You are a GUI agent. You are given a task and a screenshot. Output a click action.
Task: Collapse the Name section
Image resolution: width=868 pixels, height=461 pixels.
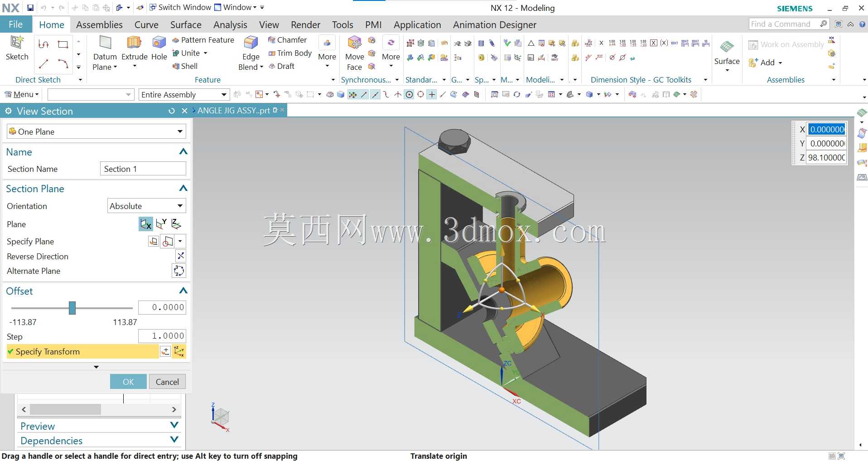coord(183,151)
